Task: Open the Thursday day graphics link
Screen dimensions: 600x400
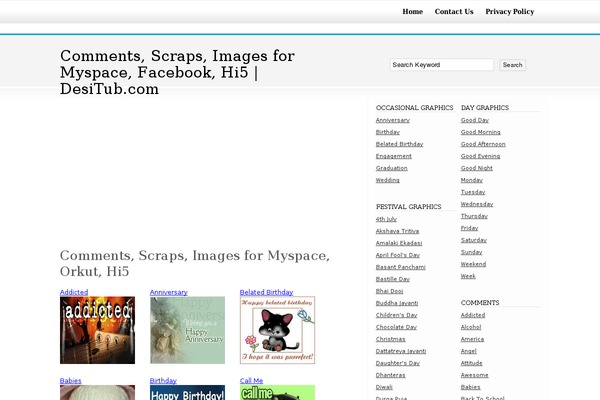Action: 474,216
